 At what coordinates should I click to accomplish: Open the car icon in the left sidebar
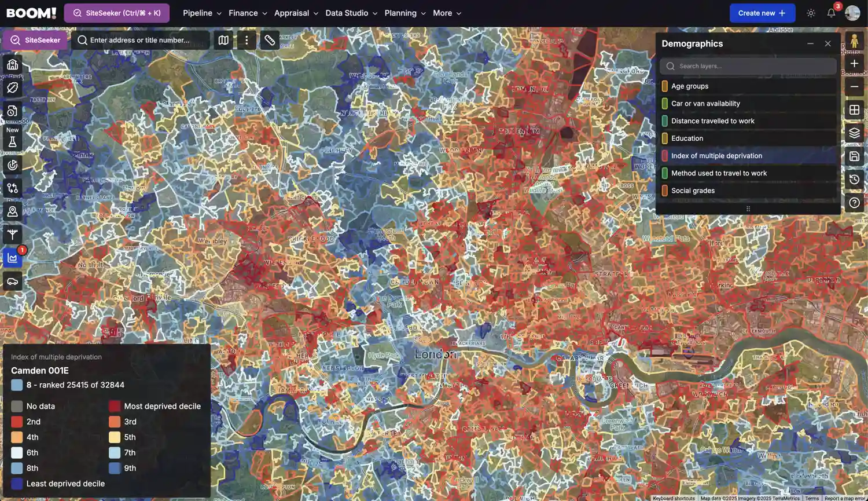tap(12, 281)
